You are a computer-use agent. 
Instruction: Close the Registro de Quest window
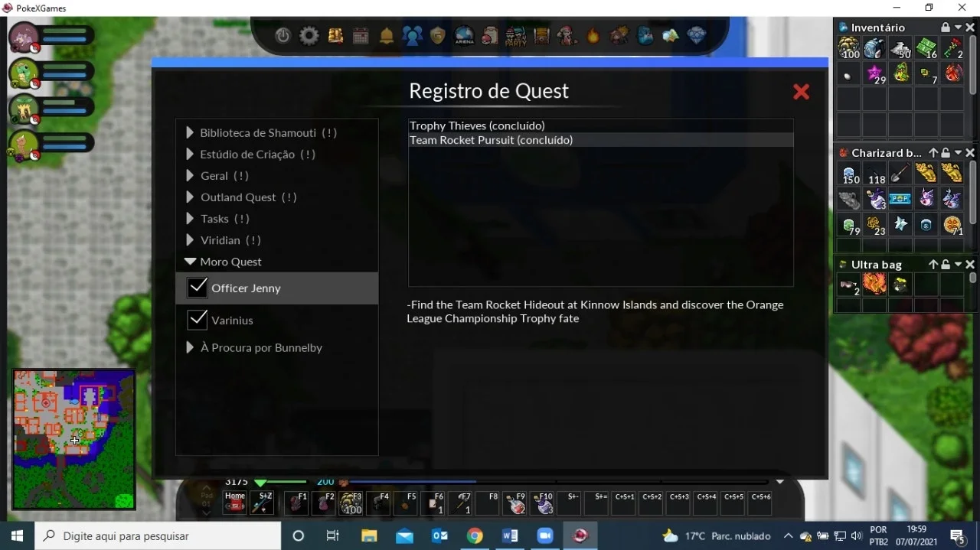point(801,92)
